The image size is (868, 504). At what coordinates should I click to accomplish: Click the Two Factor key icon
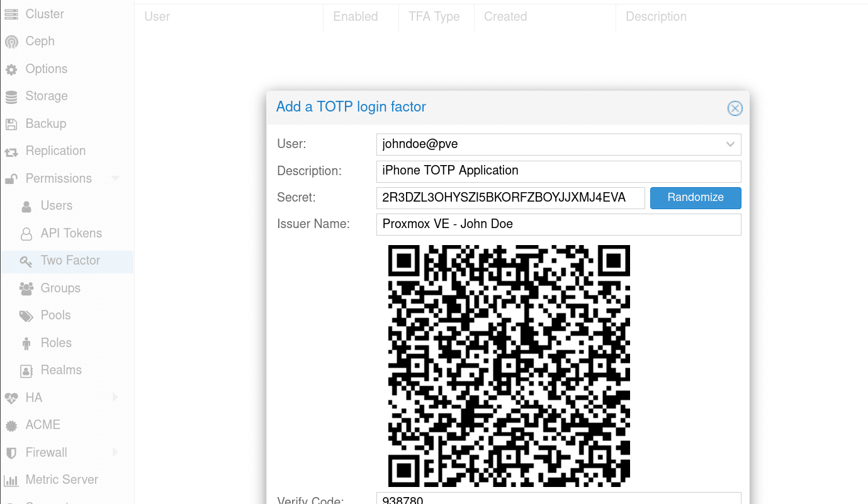coord(26,261)
